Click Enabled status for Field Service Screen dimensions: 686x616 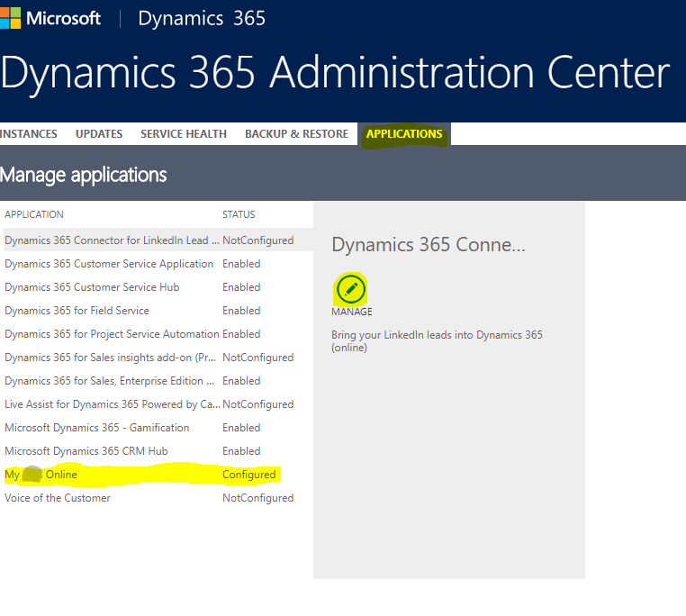click(x=241, y=311)
